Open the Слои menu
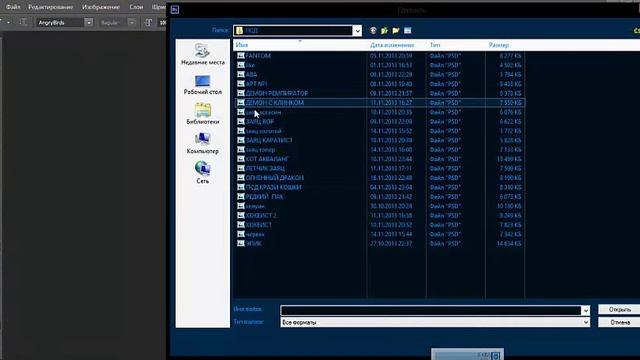 [x=136, y=7]
